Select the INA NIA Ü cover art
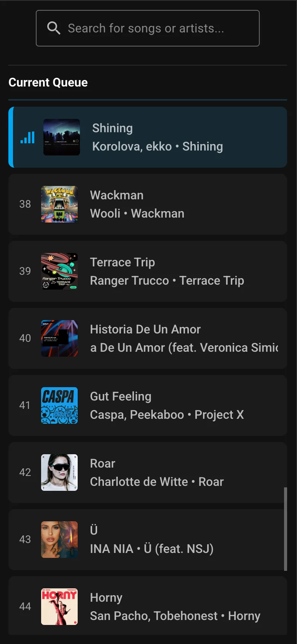Image resolution: width=297 pixels, height=644 pixels. [59, 540]
